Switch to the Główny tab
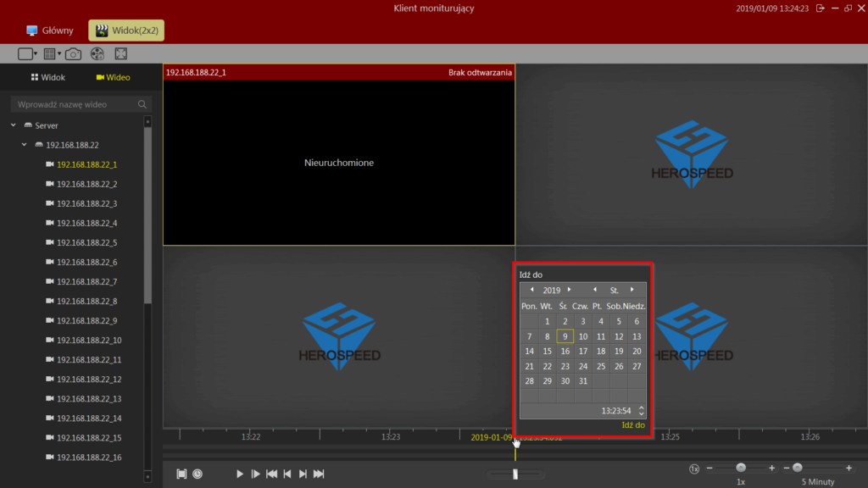 click(x=50, y=30)
